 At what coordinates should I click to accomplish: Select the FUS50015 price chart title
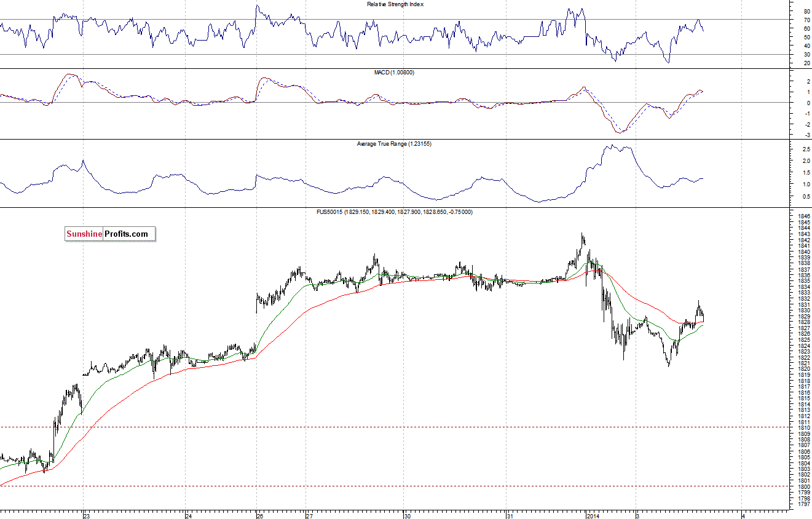click(394, 212)
